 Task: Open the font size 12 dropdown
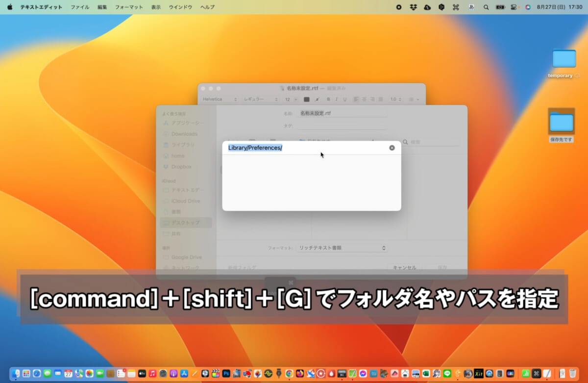pos(291,99)
